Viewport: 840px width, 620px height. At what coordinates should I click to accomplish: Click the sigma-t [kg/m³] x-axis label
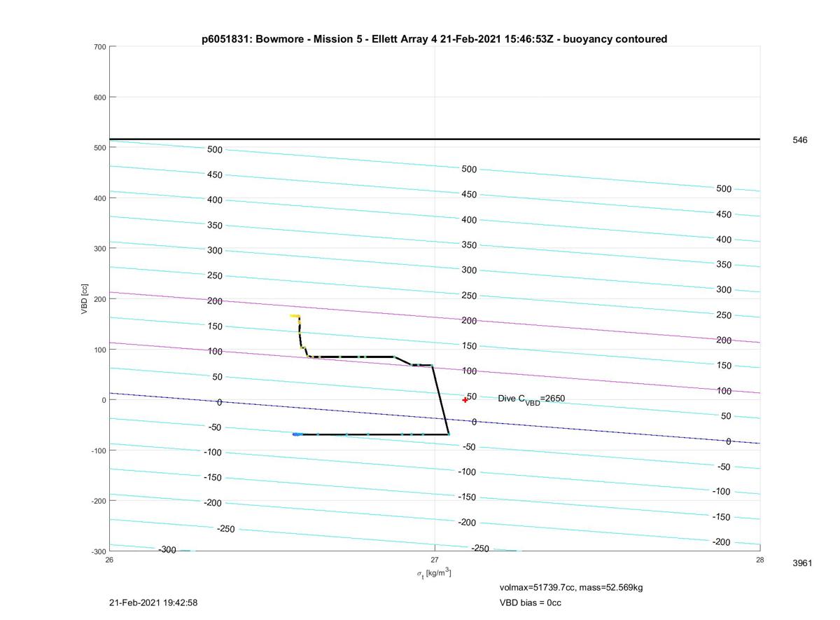434,574
